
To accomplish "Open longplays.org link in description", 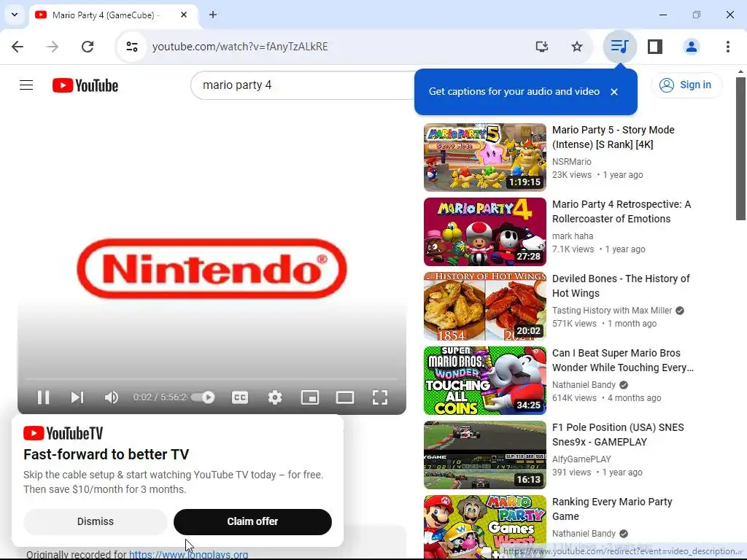I will (x=189, y=555).
